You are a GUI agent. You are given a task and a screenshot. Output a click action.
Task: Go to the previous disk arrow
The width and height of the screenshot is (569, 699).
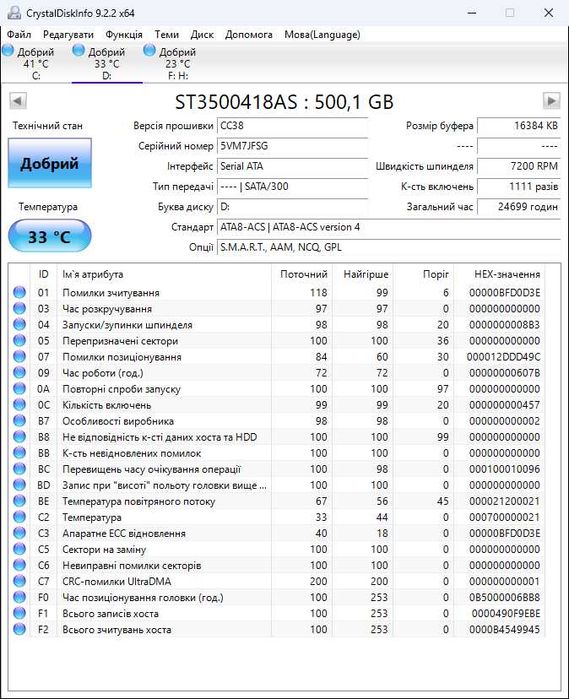tap(18, 101)
